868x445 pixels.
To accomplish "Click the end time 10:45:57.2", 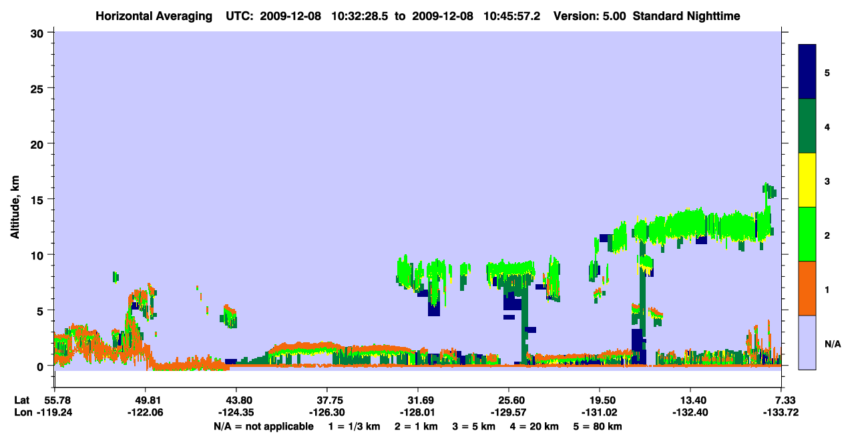I will pyautogui.click(x=515, y=16).
